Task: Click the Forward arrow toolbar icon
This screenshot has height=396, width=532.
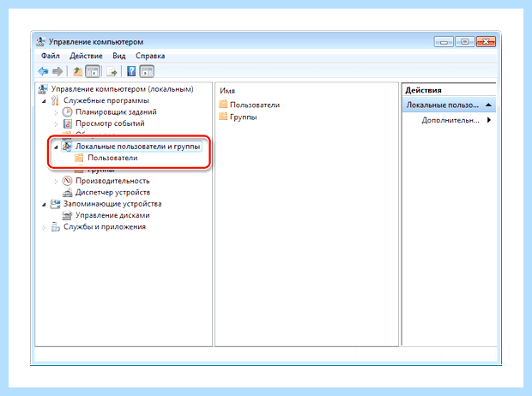Action: coord(57,71)
